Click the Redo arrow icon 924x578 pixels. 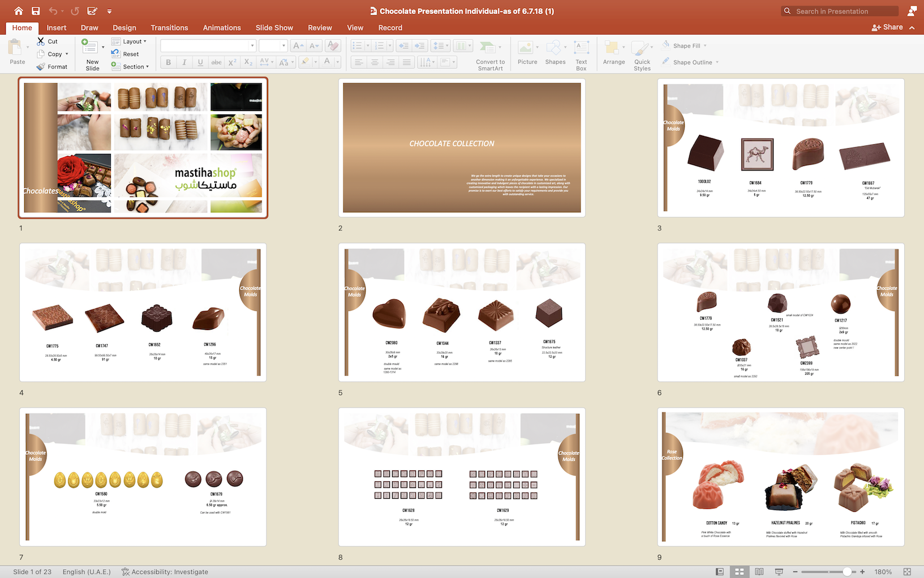click(75, 11)
